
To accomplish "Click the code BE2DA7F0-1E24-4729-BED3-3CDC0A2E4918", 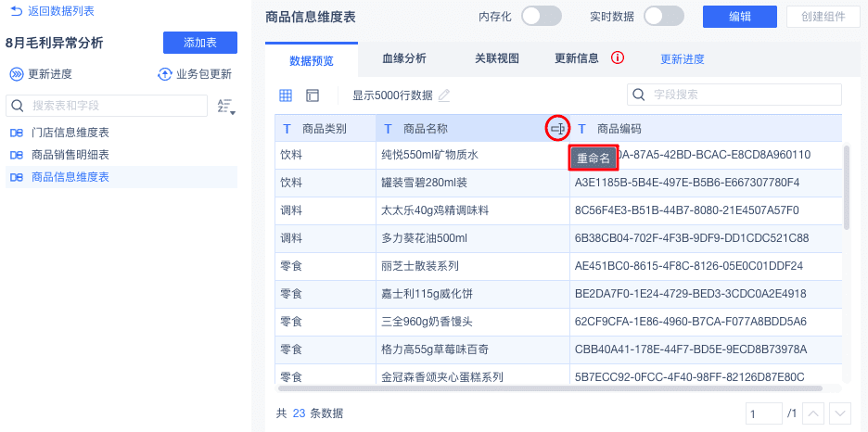I will (690, 294).
